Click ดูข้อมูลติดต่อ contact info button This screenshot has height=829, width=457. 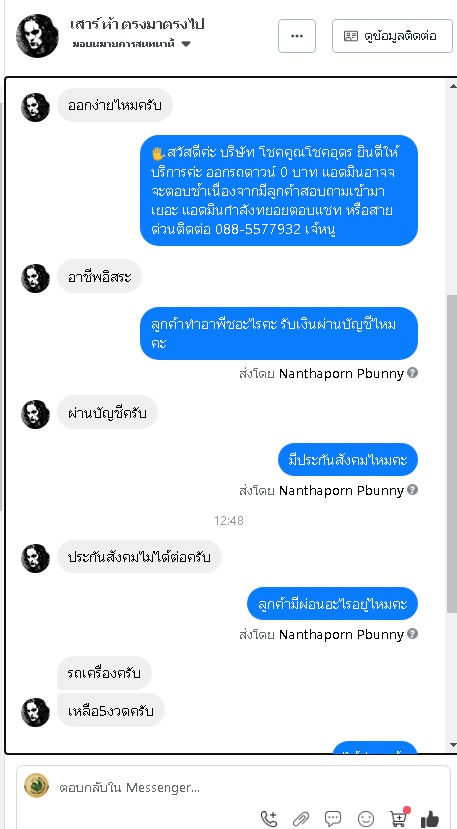(x=392, y=36)
